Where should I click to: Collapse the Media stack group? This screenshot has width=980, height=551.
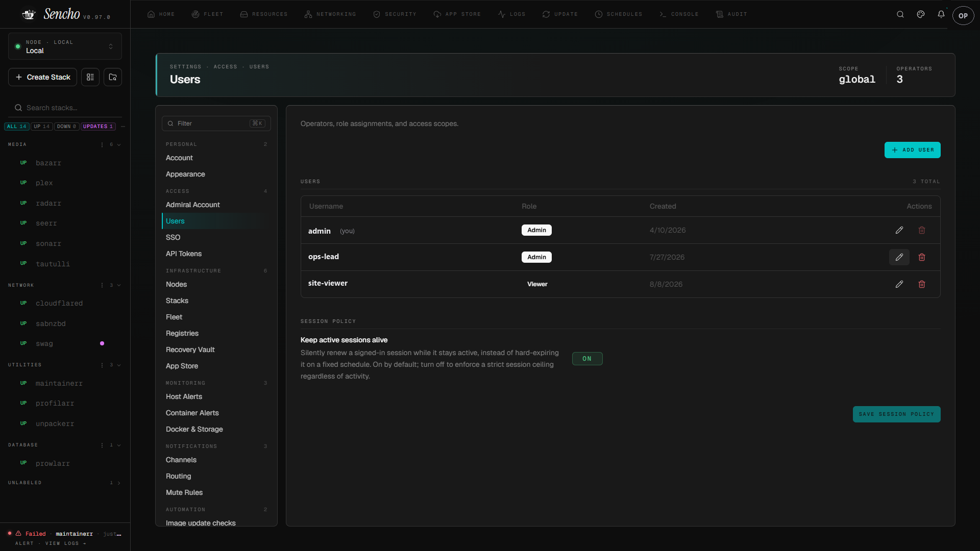coord(119,144)
